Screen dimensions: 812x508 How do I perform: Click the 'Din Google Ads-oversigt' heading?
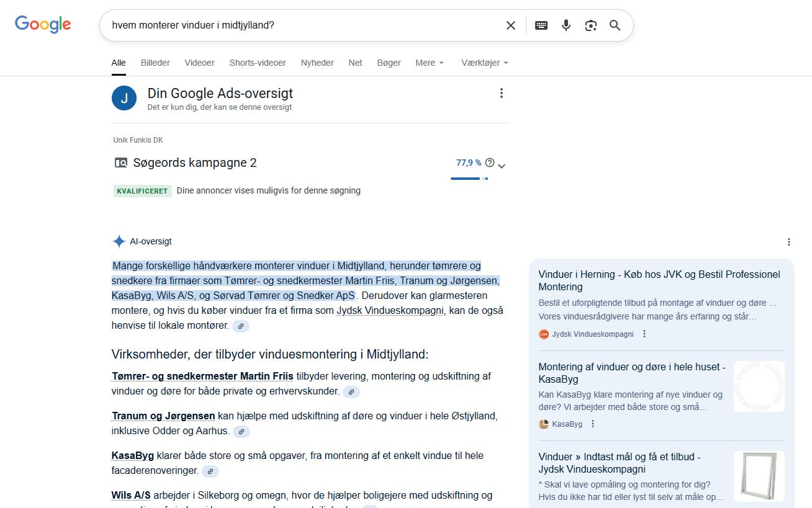(x=220, y=94)
